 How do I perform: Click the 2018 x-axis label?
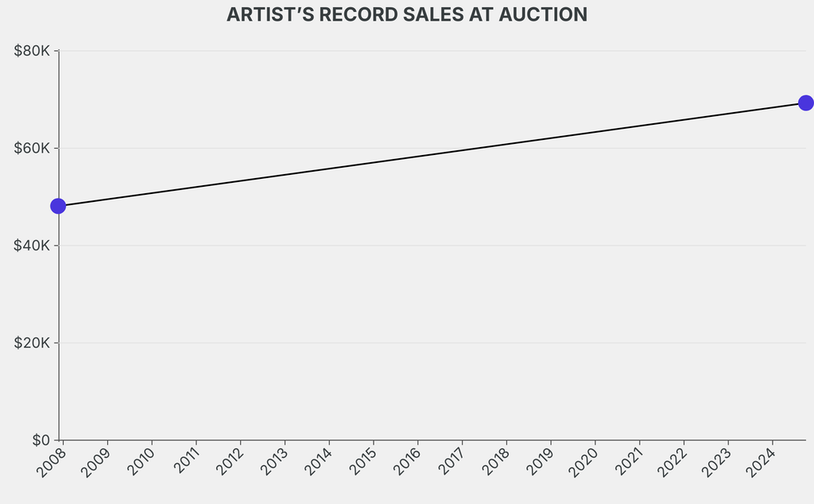tap(494, 463)
